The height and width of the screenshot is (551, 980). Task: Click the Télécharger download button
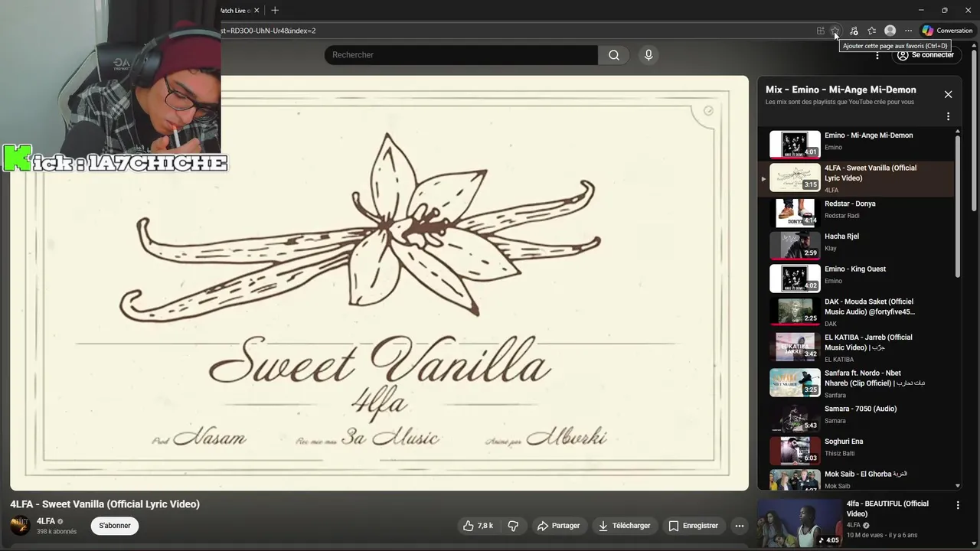pyautogui.click(x=624, y=526)
